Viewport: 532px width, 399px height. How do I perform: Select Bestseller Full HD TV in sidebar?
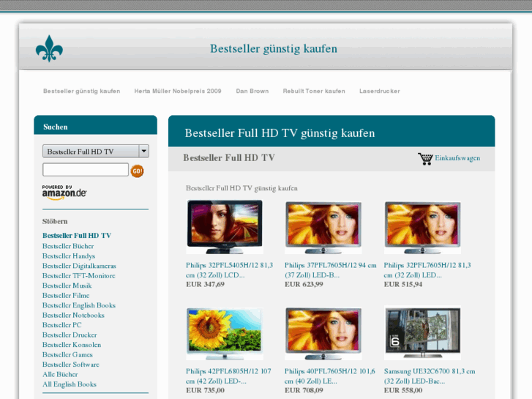[77, 236]
